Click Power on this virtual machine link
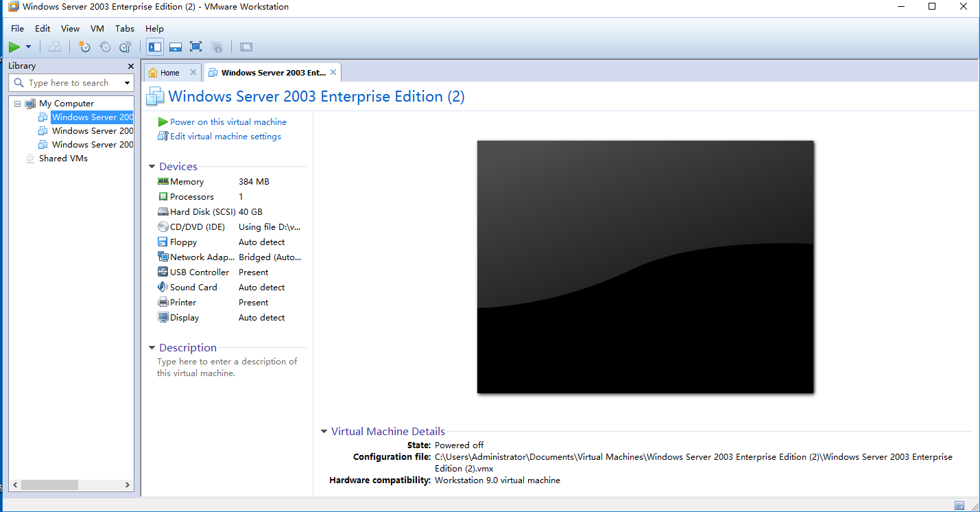Screen dimensions: 980x512 (228, 121)
